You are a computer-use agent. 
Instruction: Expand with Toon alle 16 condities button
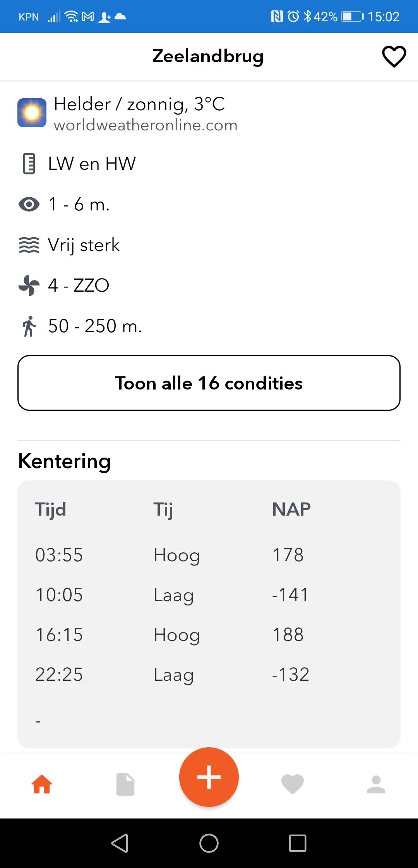tap(209, 383)
